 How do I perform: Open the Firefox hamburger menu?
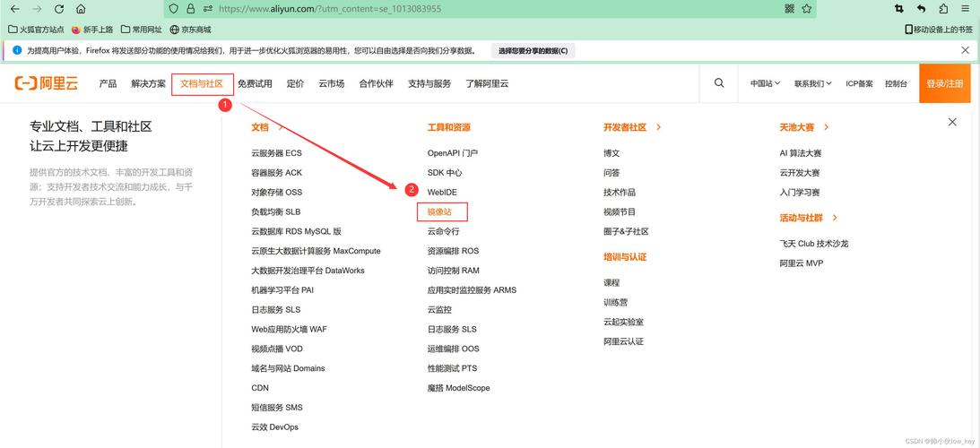(966, 9)
